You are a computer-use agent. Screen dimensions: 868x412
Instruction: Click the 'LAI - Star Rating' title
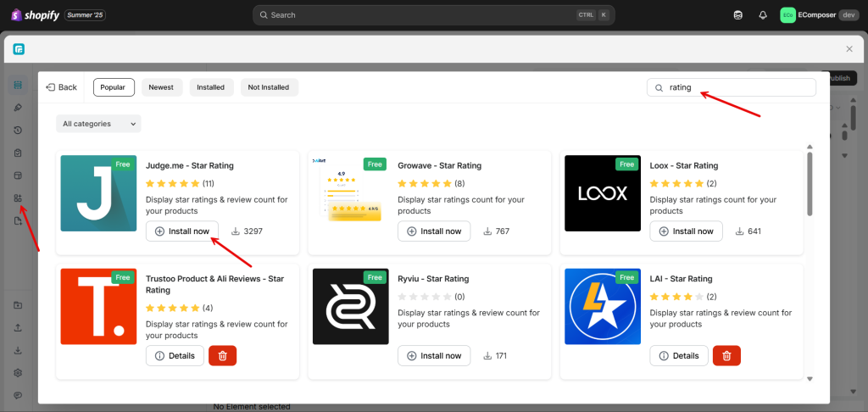point(681,279)
